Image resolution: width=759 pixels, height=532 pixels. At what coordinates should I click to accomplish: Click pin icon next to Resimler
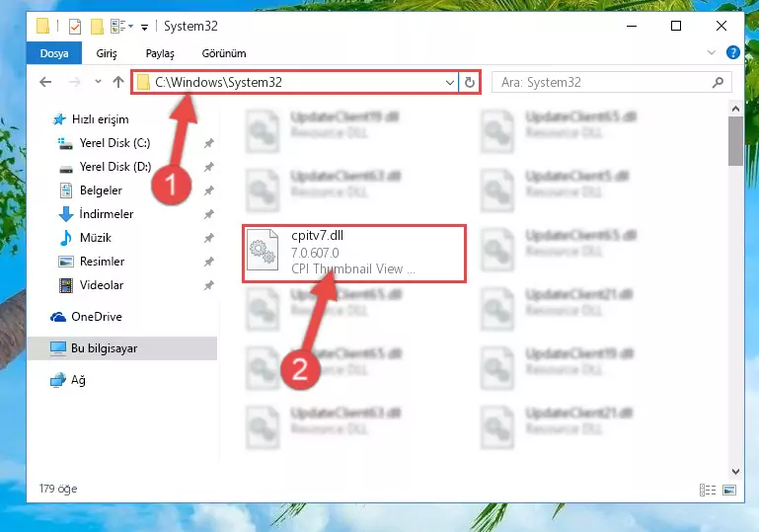tap(208, 262)
